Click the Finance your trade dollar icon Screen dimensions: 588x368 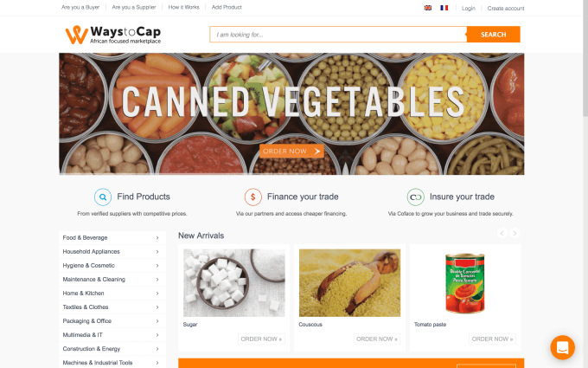coord(253,197)
